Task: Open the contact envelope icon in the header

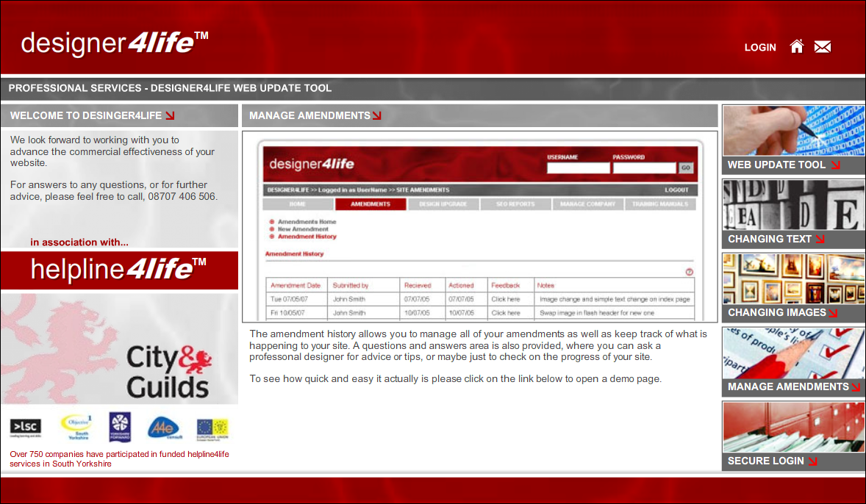Action: pyautogui.click(x=823, y=47)
